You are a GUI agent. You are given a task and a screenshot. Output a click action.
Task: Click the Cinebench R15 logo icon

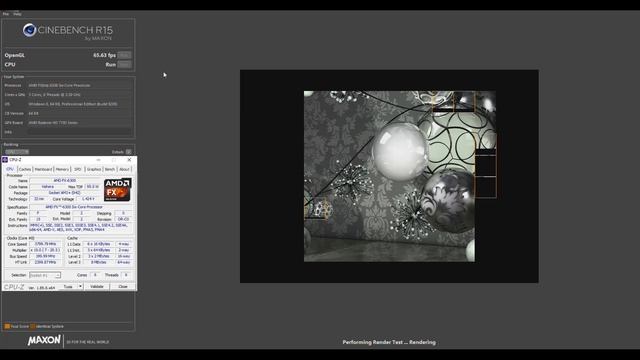coord(29,30)
